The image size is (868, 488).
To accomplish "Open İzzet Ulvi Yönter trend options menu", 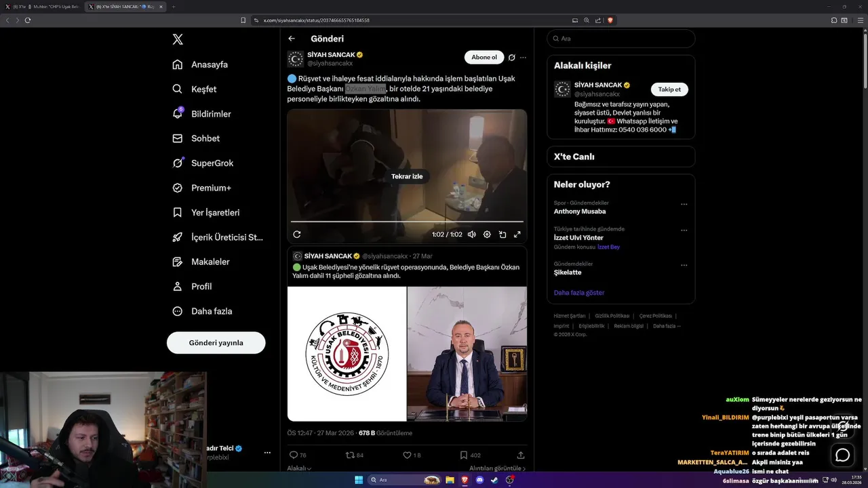I will [x=684, y=230].
